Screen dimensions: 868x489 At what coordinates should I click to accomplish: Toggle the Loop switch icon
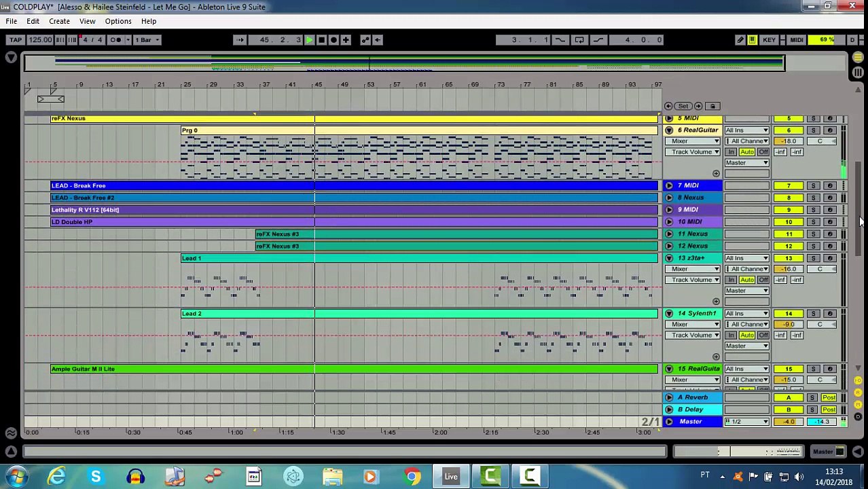pos(579,40)
